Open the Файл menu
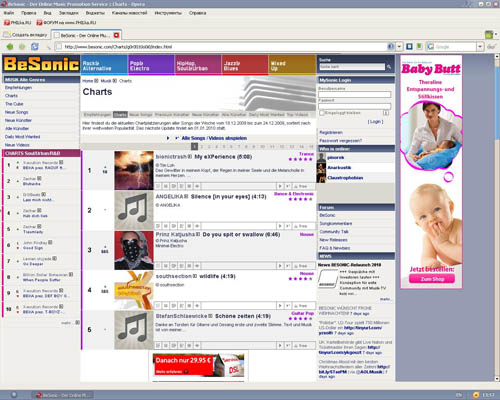 click(x=9, y=13)
